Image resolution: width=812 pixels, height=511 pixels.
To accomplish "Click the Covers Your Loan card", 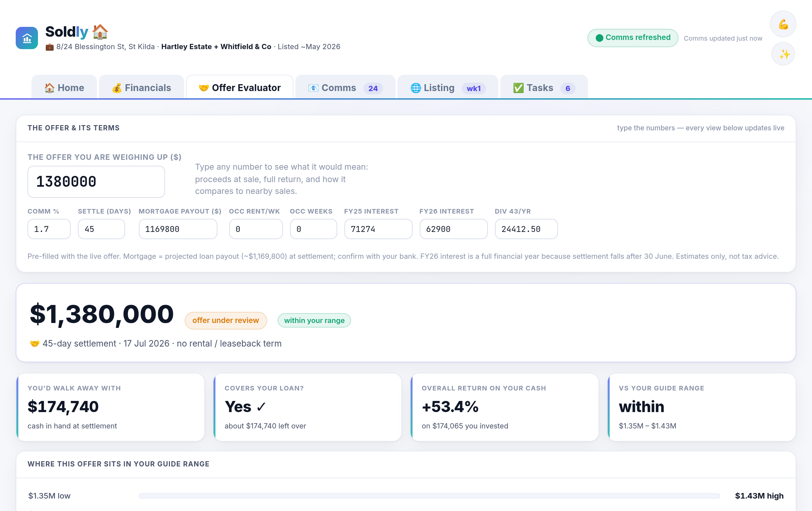I will (307, 407).
